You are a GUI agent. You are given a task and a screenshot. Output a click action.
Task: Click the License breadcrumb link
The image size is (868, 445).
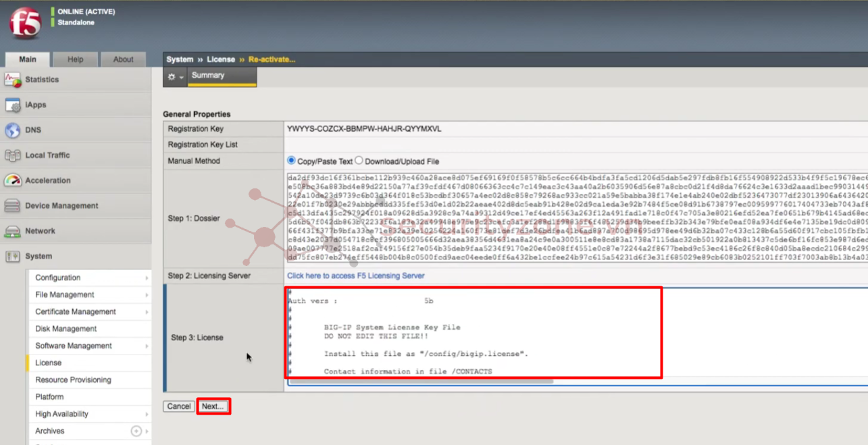(221, 59)
